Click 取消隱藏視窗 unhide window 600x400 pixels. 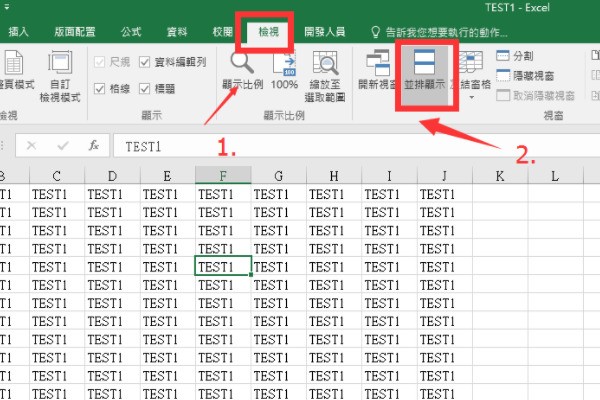[536, 95]
